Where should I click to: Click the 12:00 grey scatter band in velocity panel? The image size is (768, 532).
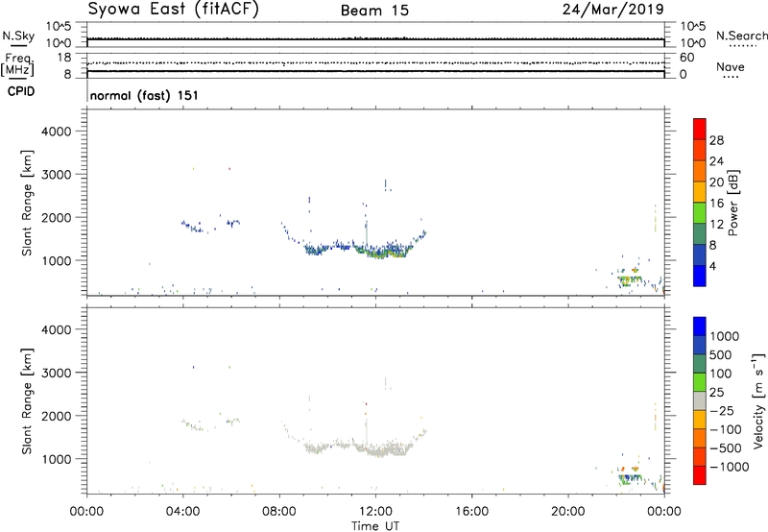(382, 448)
